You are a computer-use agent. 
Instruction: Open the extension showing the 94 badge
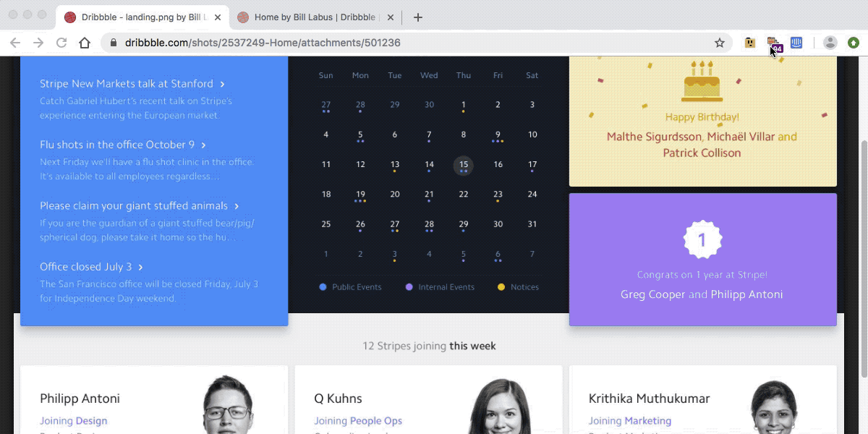[x=774, y=44]
